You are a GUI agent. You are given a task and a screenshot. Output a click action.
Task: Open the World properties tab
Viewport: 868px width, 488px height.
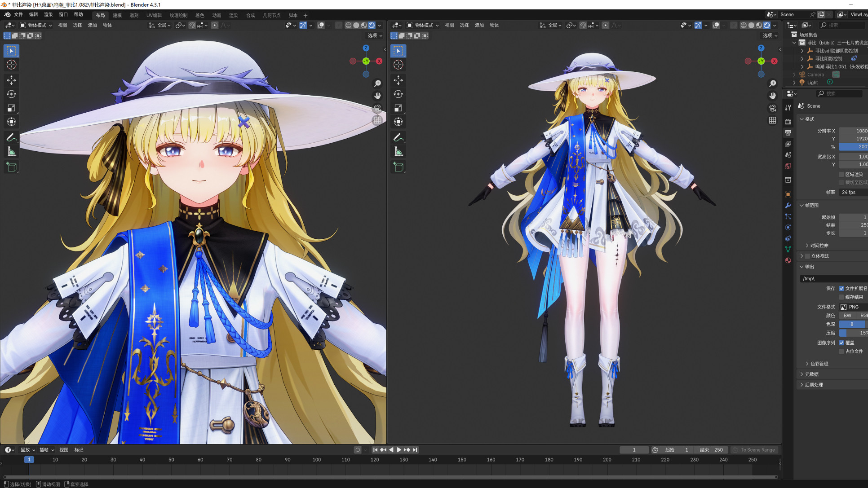[788, 166]
